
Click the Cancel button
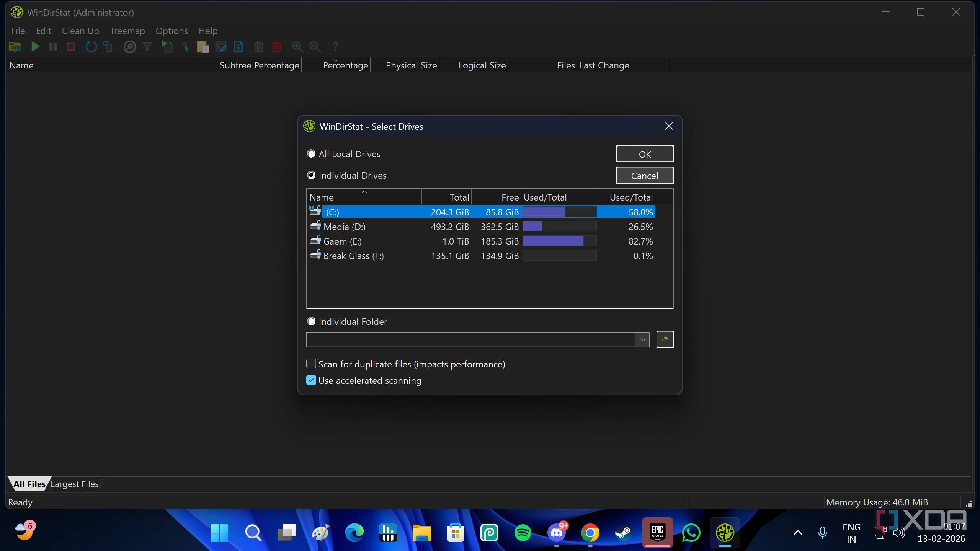click(645, 176)
